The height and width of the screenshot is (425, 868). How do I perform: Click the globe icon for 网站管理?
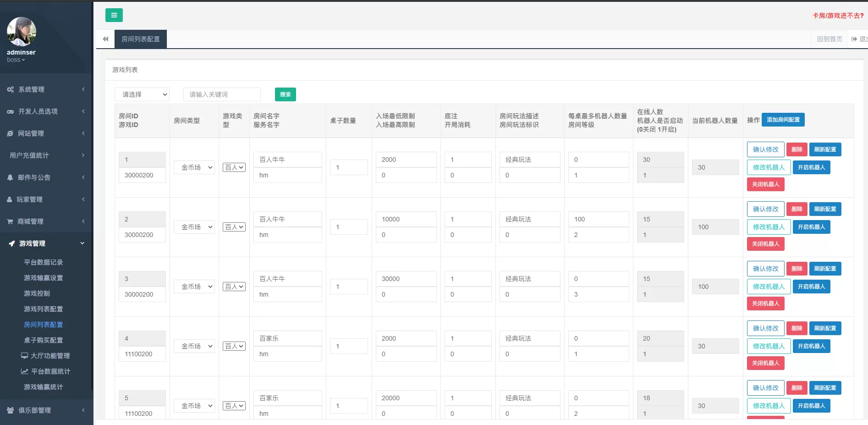10,133
